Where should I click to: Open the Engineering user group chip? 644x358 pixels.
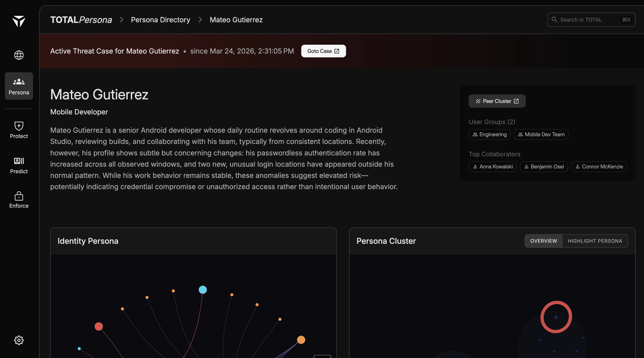tap(489, 134)
